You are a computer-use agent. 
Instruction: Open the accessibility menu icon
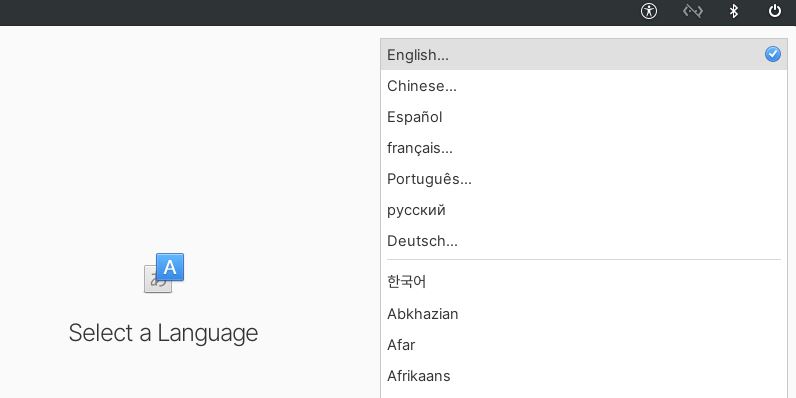click(649, 11)
